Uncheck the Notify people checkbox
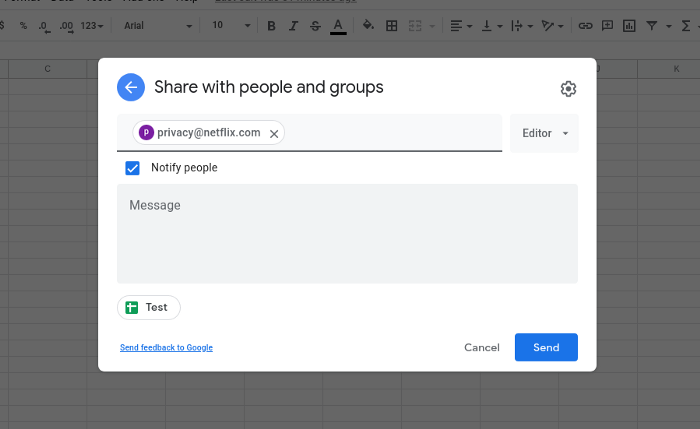The height and width of the screenshot is (429, 700). click(x=132, y=168)
